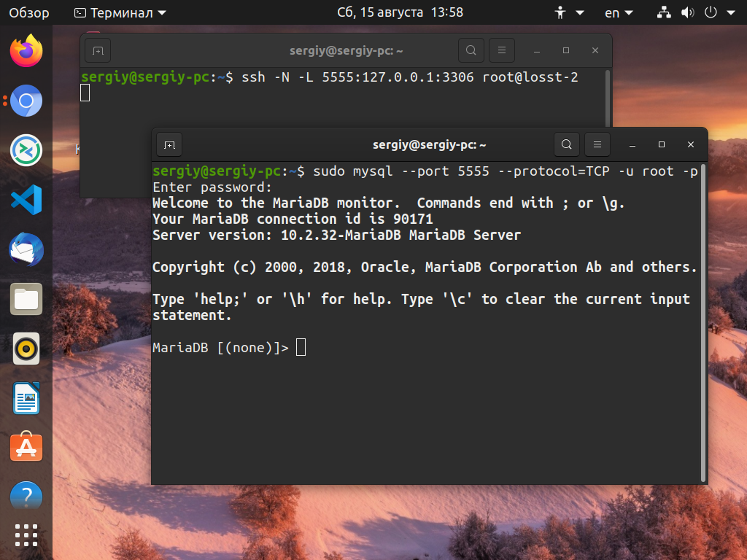Image resolution: width=747 pixels, height=560 pixels.
Task: Launch Visual Studio Code from dock
Action: 26,200
